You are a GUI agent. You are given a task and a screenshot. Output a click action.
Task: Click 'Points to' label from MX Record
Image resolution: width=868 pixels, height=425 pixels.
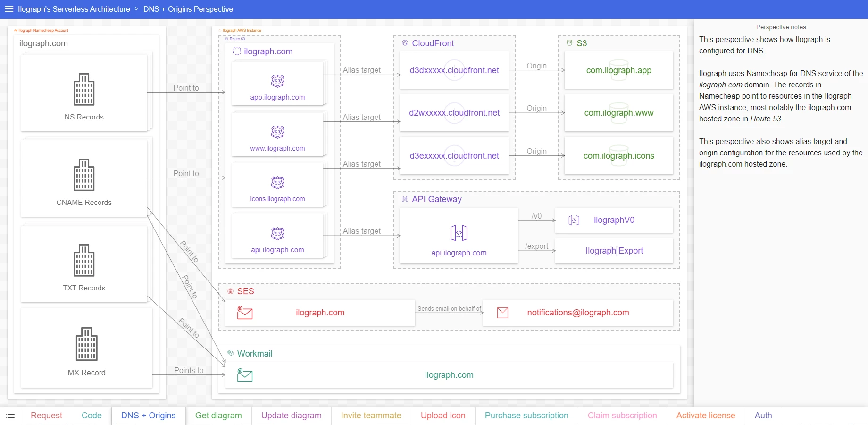[189, 370]
